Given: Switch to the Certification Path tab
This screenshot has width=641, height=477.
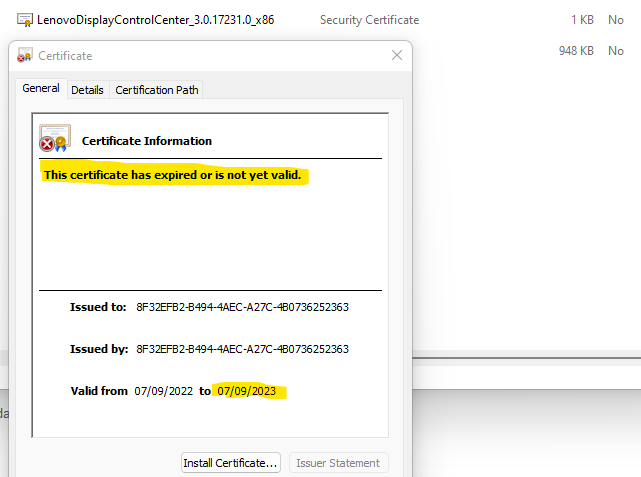Looking at the screenshot, I should coord(157,90).
